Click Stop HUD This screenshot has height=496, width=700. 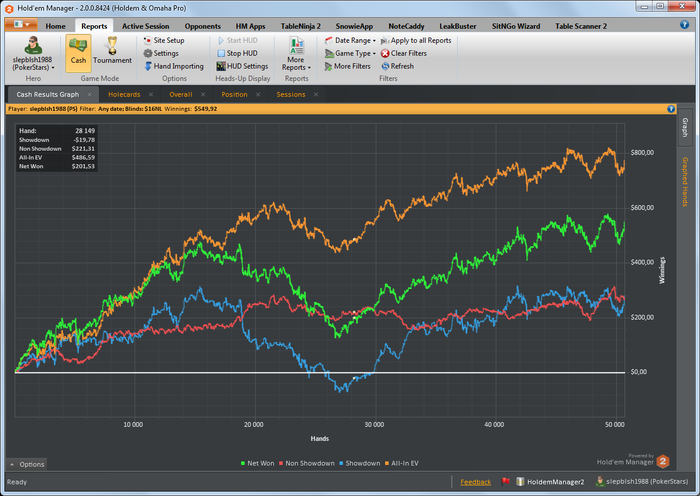[238, 53]
